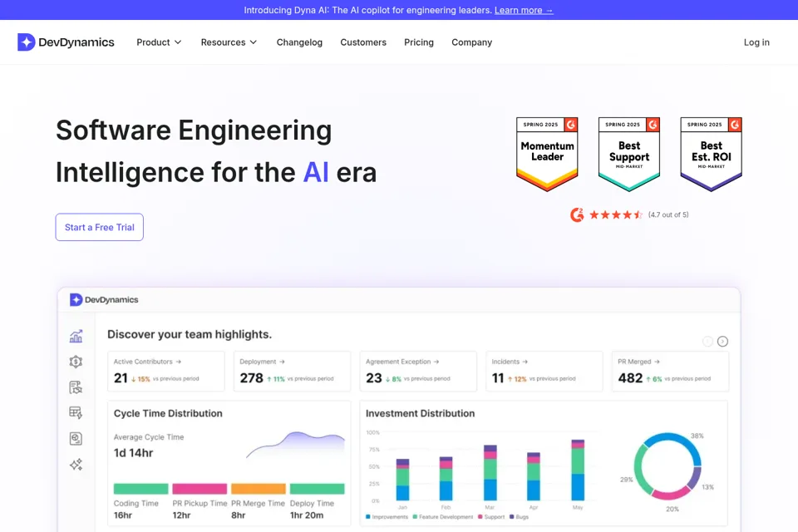Click the previous arrow for team highlights
The width and height of the screenshot is (798, 532).
707,342
